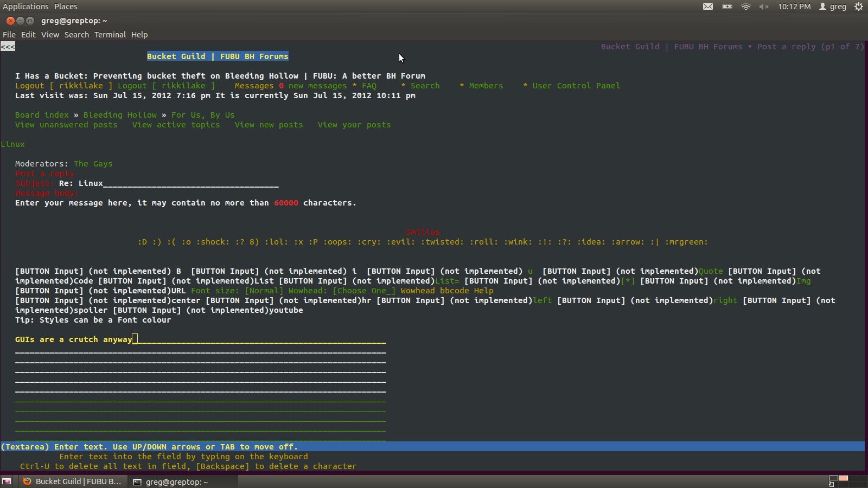This screenshot has width=868, height=488.
Task: Insert the :idea: smiley
Action: [592, 242]
